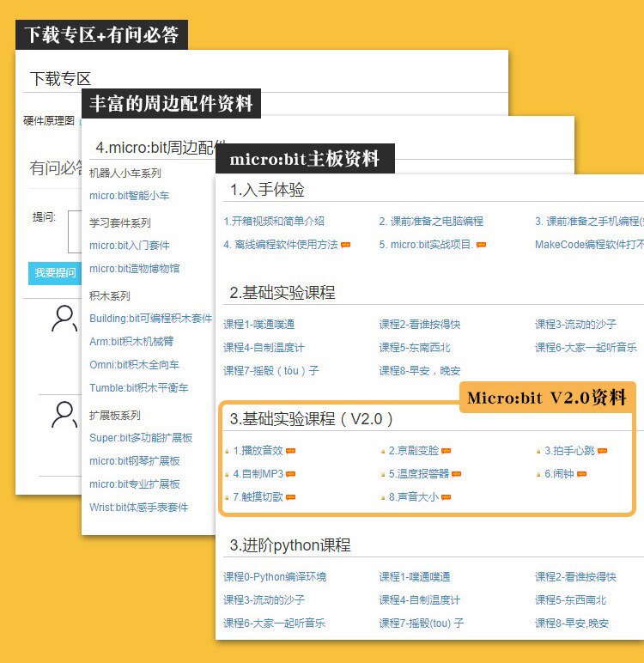Click the 扩展板系列 category label
The image size is (644, 663).
tap(114, 415)
